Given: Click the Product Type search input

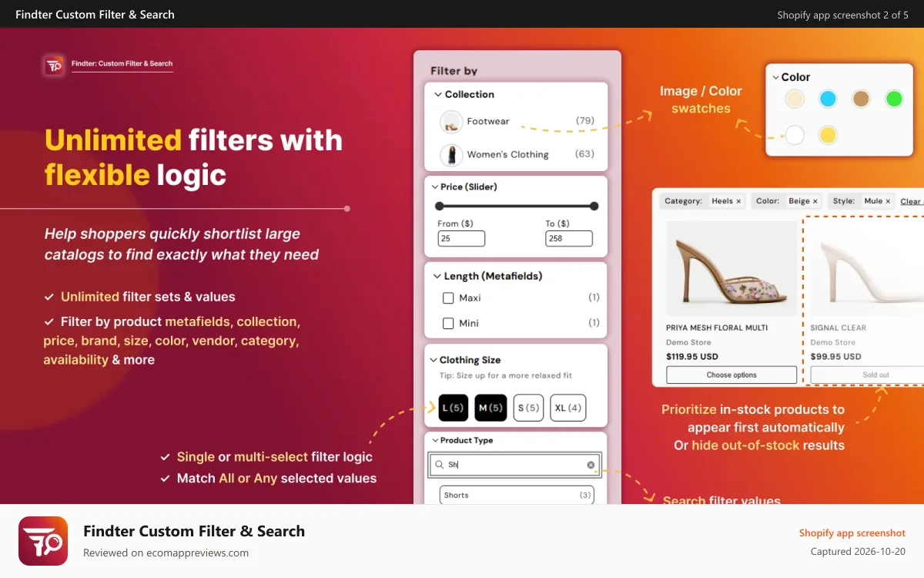Looking at the screenshot, I should [514, 465].
